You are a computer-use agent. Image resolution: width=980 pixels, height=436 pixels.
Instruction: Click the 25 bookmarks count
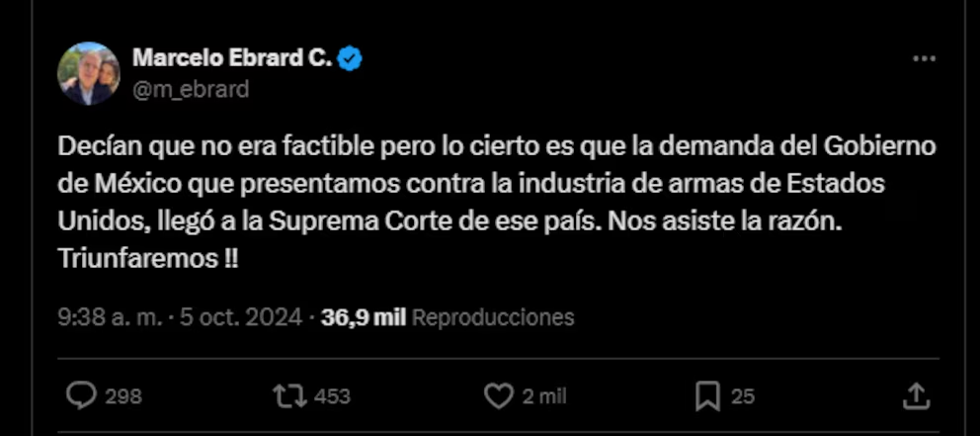point(743,396)
